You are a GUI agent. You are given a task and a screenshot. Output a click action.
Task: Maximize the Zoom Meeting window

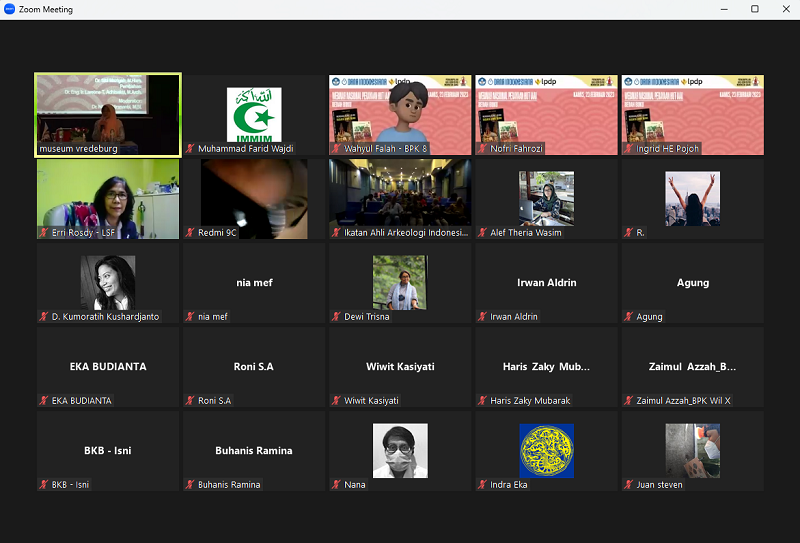click(755, 9)
